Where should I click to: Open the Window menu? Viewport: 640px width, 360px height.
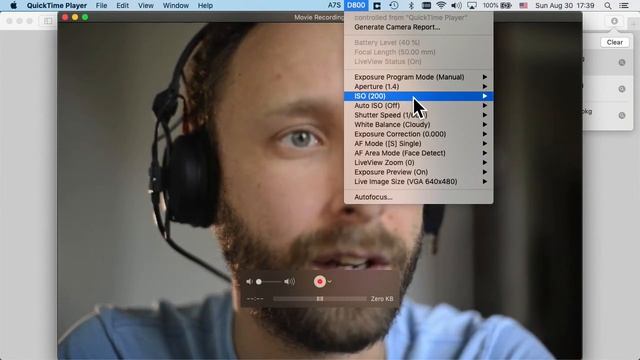pyautogui.click(x=176, y=5)
